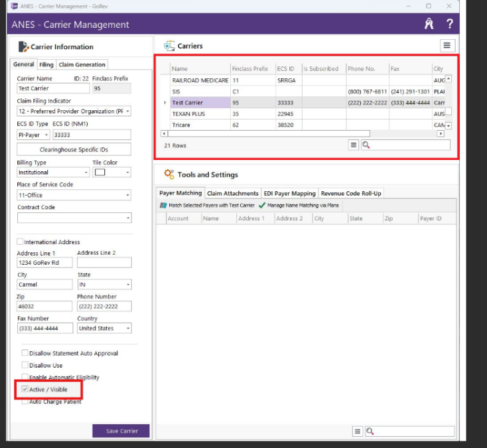
Task: Open the EDI Payer Mapping tab
Action: 289,193
